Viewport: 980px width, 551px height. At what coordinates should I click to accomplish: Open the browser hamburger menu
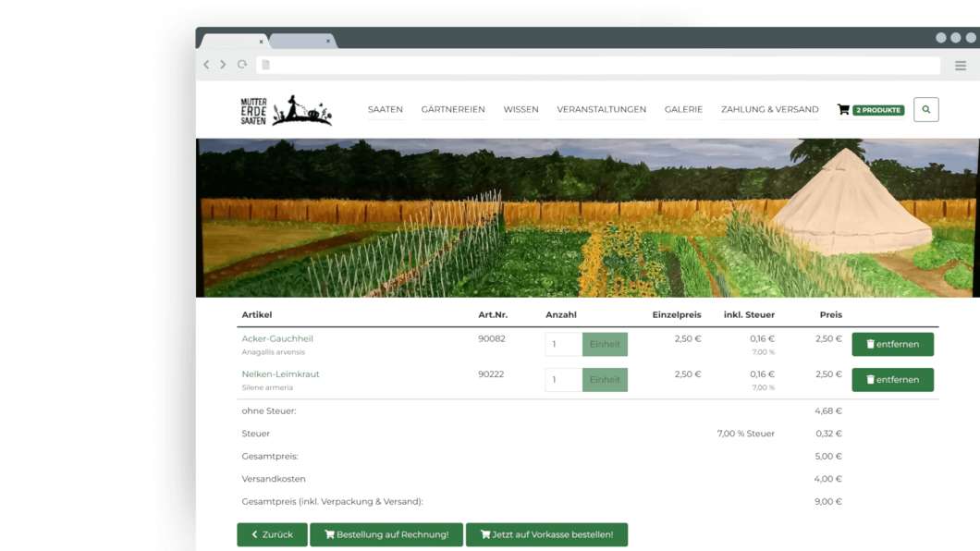point(960,65)
